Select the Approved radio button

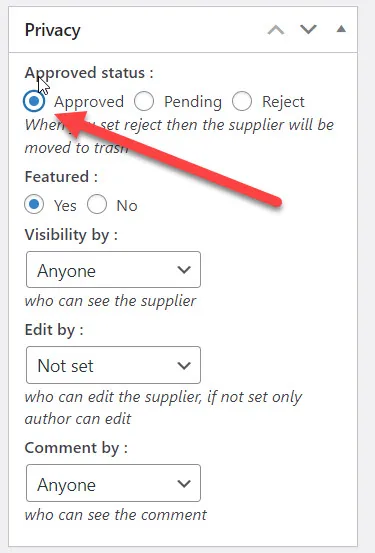tap(34, 101)
